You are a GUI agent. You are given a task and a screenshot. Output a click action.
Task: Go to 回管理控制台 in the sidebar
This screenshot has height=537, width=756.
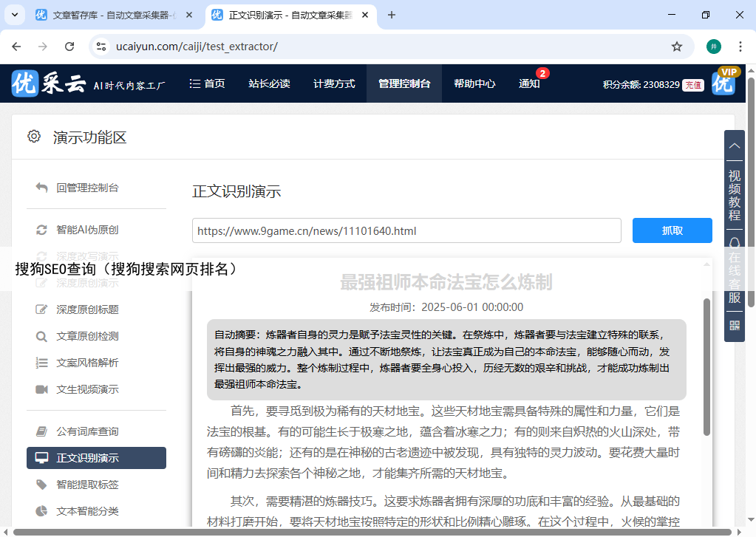[87, 188]
